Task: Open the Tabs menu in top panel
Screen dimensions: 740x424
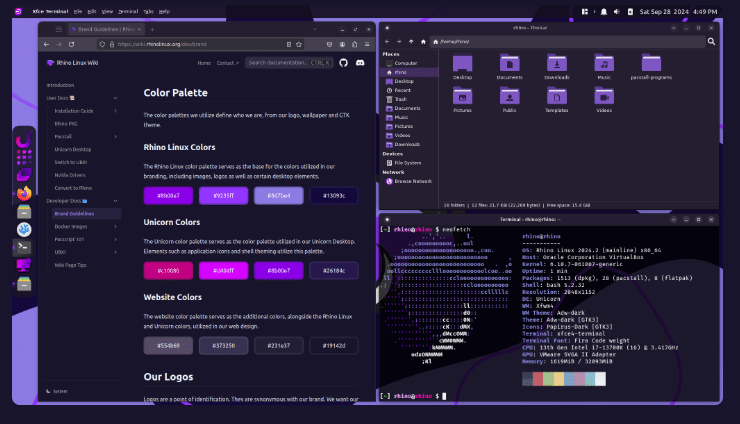Action: coord(149,11)
